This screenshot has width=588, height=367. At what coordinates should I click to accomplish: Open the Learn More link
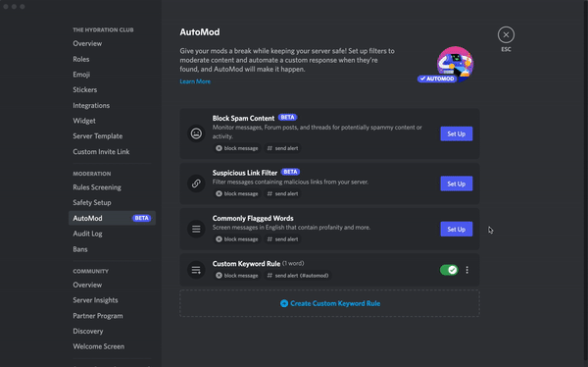[195, 81]
